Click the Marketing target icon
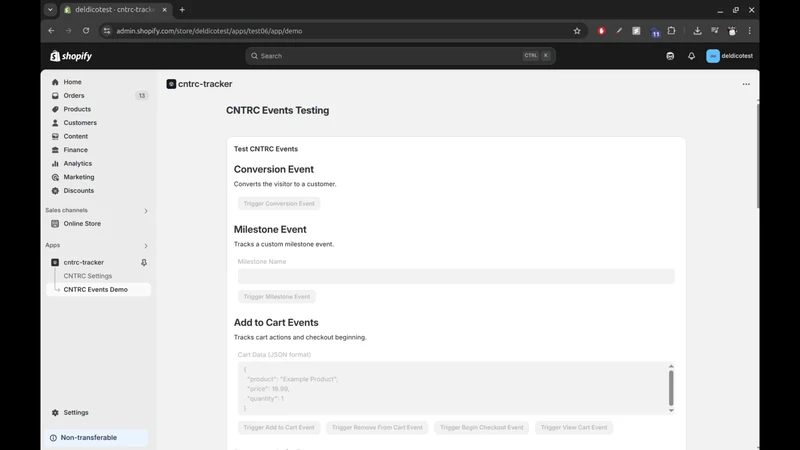This screenshot has height=450, width=800. pyautogui.click(x=55, y=177)
